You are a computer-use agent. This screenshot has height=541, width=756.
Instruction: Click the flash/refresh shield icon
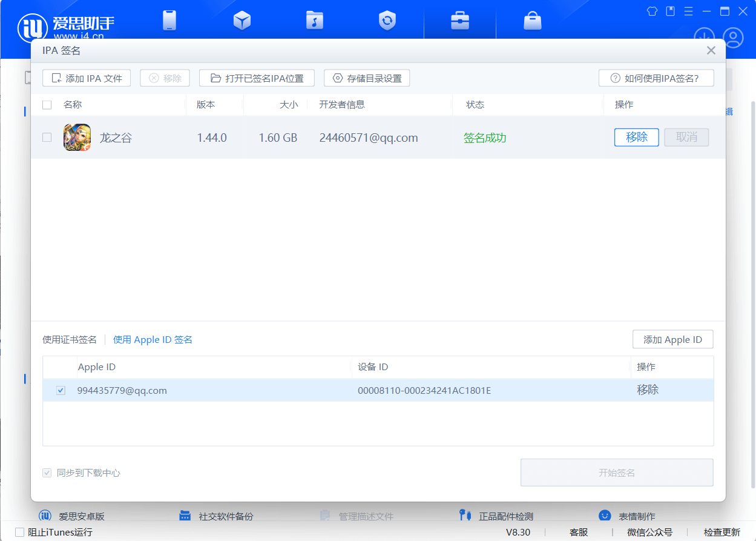(x=387, y=21)
